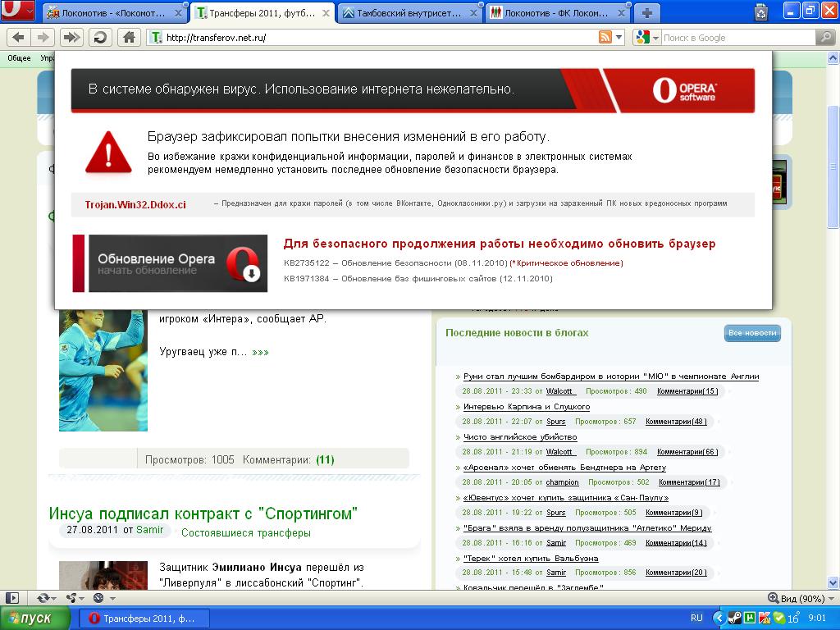
Task: Open «Арсенал» хочет обменять Бендтнера link
Action: 564,467
